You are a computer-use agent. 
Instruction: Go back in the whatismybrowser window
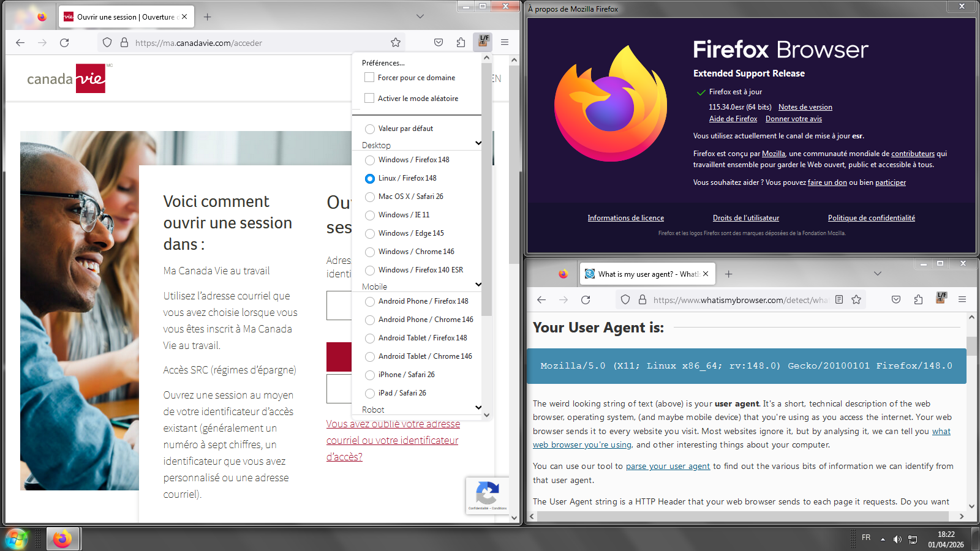click(541, 299)
